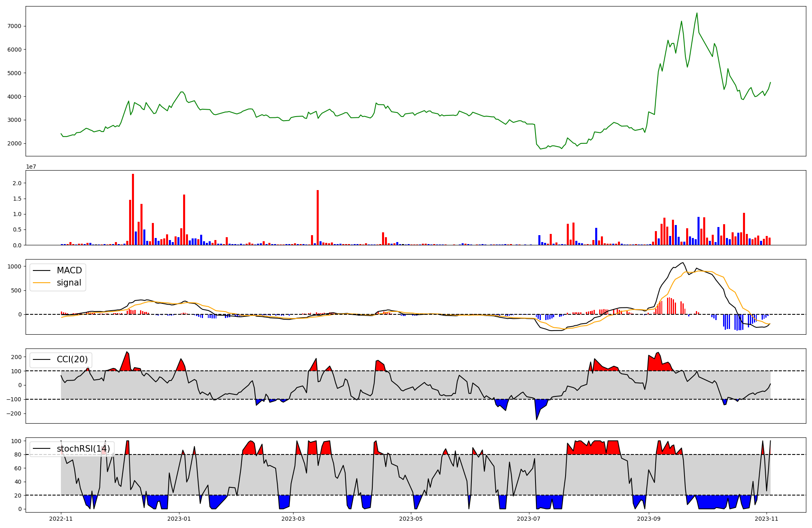Click the orange signal legend line
812x528 pixels.
pos(41,283)
